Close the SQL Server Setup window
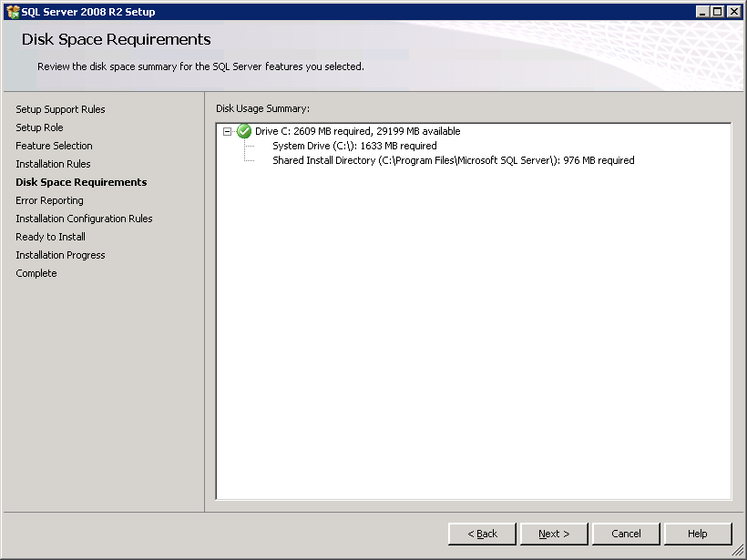The height and width of the screenshot is (560, 747). tap(733, 12)
